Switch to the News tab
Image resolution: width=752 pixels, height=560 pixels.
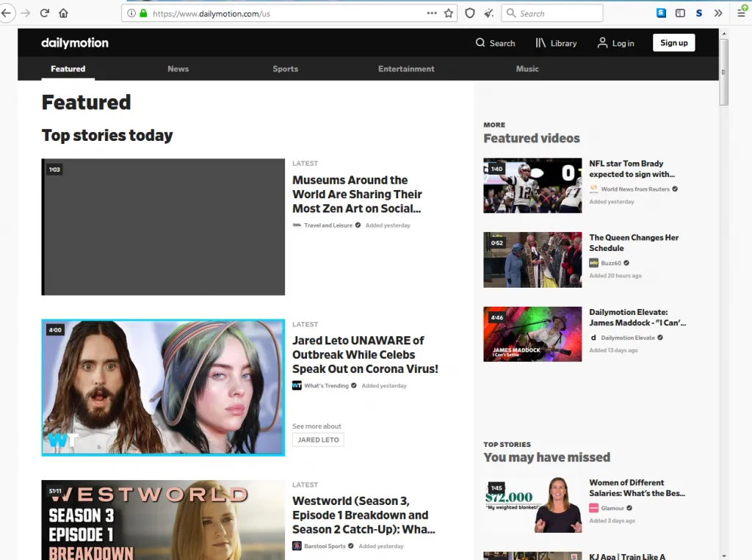point(178,68)
